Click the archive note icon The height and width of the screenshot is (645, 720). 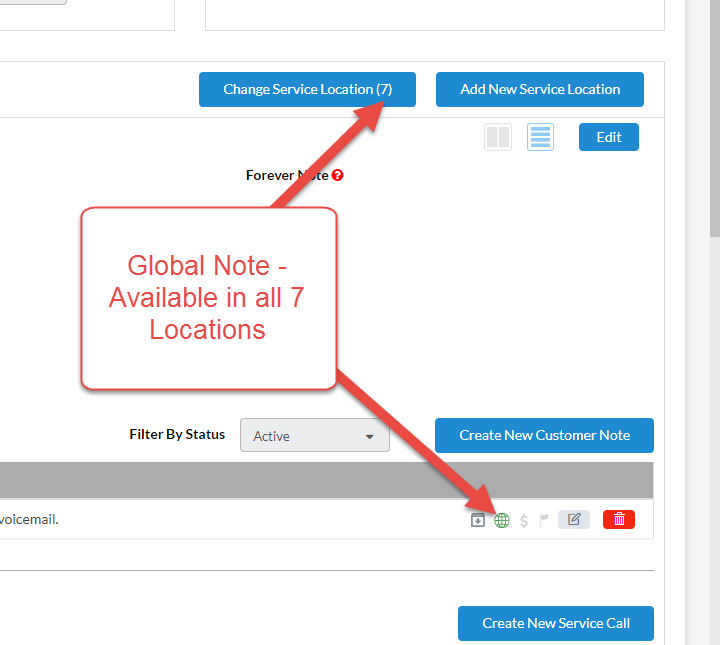[478, 520]
